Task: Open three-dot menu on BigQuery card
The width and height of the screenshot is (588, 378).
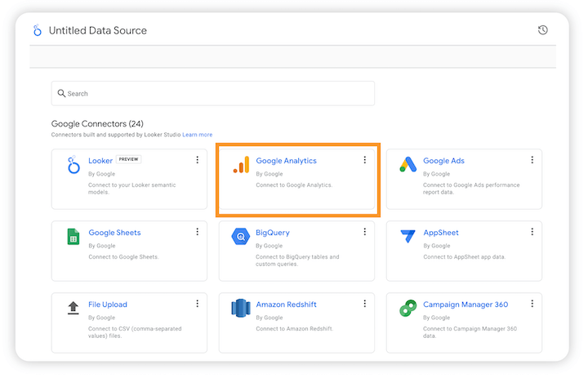Action: pos(364,232)
